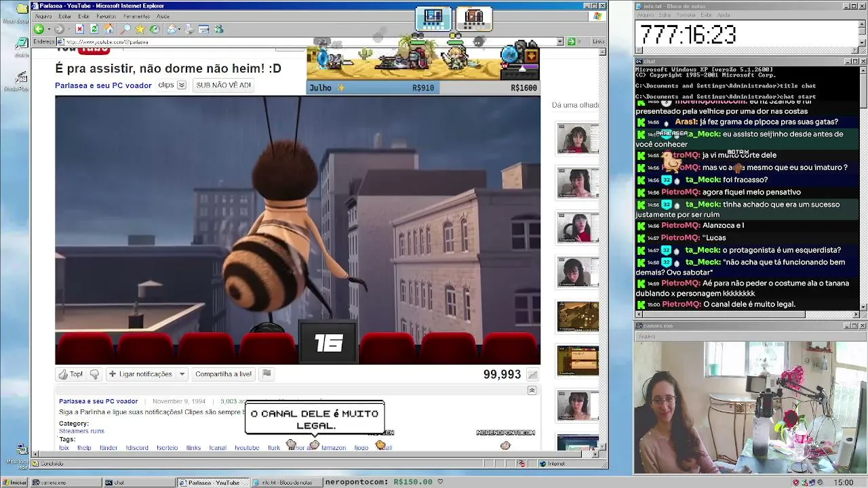Click the Mail envelope toolbar icon
868x488 pixels.
[x=172, y=29]
